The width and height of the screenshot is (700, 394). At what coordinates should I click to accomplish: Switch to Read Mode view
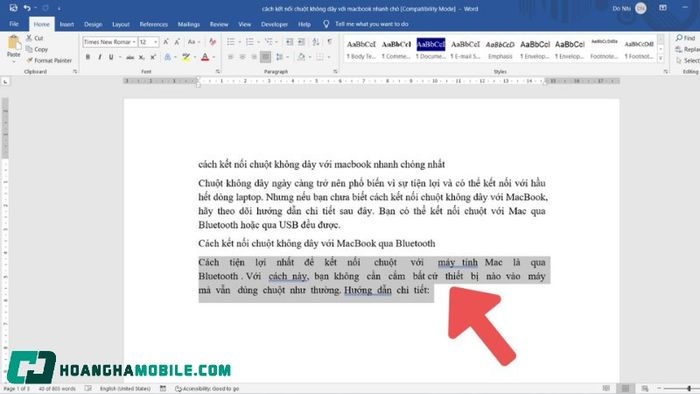(606, 388)
